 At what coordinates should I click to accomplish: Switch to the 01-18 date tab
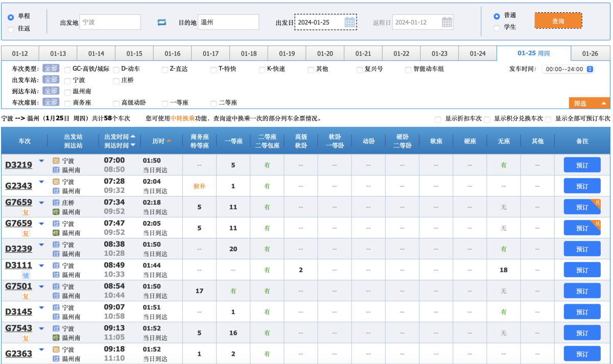(x=249, y=54)
